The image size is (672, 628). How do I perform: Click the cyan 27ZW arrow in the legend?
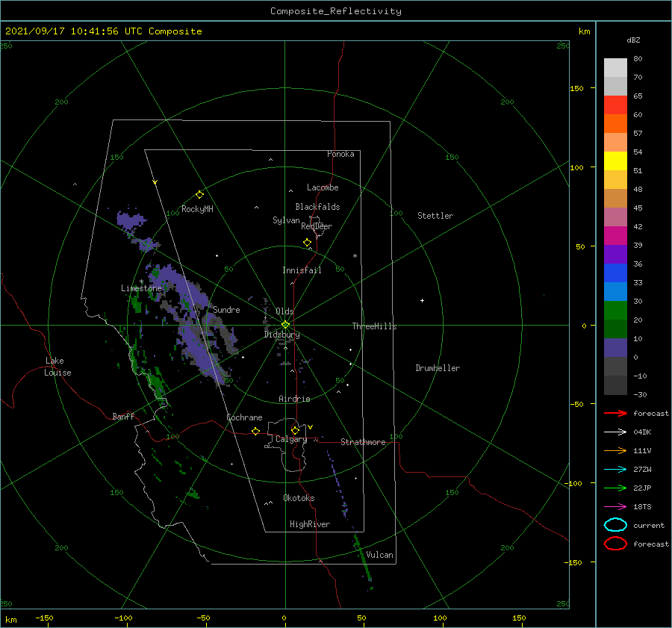click(615, 470)
